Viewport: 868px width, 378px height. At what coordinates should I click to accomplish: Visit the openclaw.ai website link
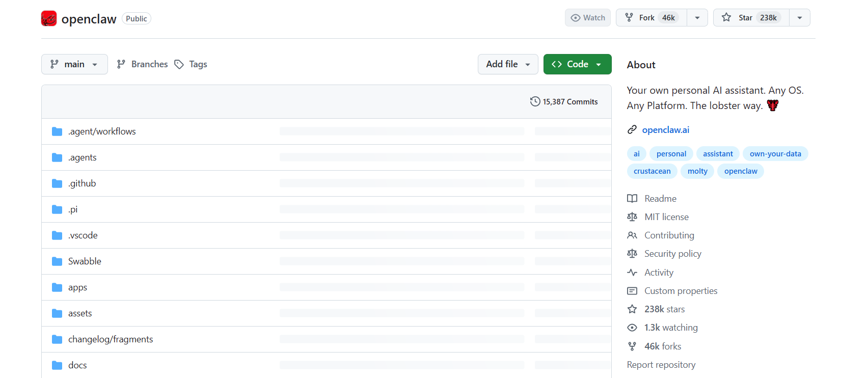[x=665, y=130]
